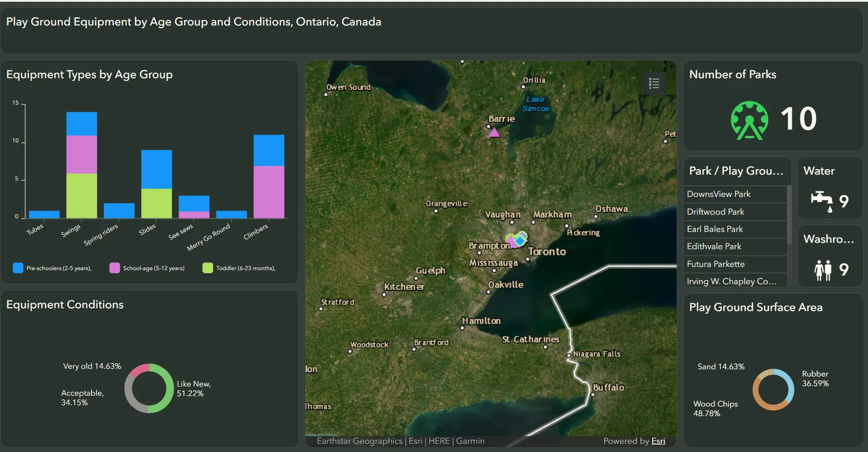Click the water faucet icon
Image resolution: width=868 pixels, height=452 pixels.
point(822,202)
